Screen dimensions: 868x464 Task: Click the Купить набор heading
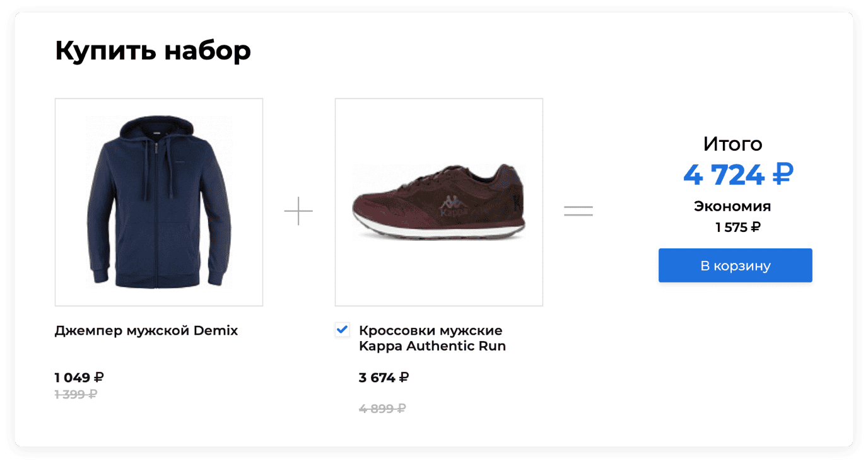pos(153,51)
